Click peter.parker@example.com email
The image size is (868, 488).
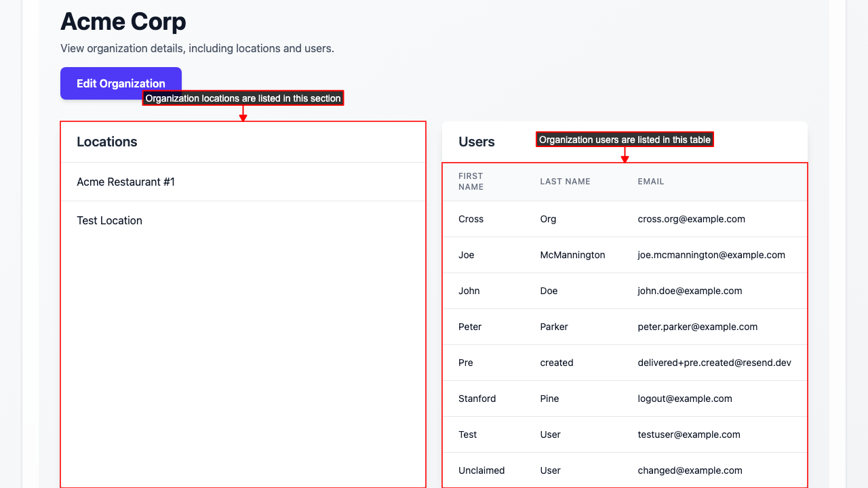tap(697, 327)
